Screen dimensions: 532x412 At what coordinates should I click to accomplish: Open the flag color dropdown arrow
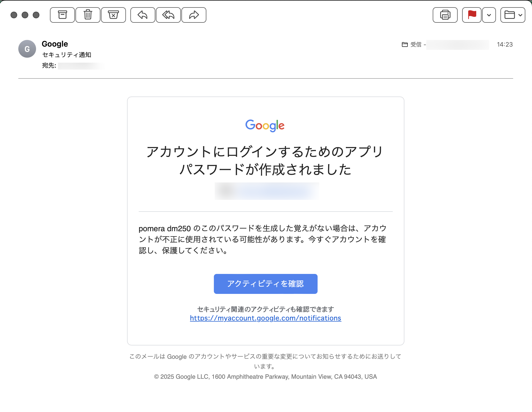[489, 15]
